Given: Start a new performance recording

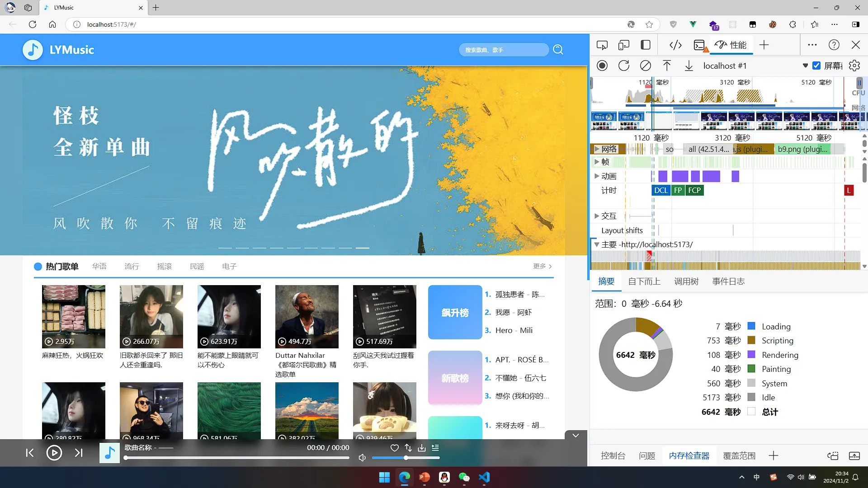Looking at the screenshot, I should pyautogui.click(x=602, y=66).
